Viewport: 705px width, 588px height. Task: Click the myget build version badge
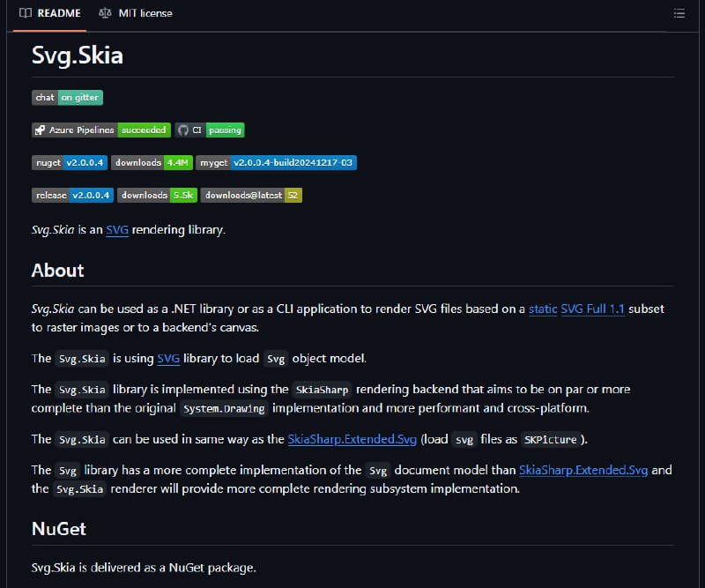coord(277,162)
